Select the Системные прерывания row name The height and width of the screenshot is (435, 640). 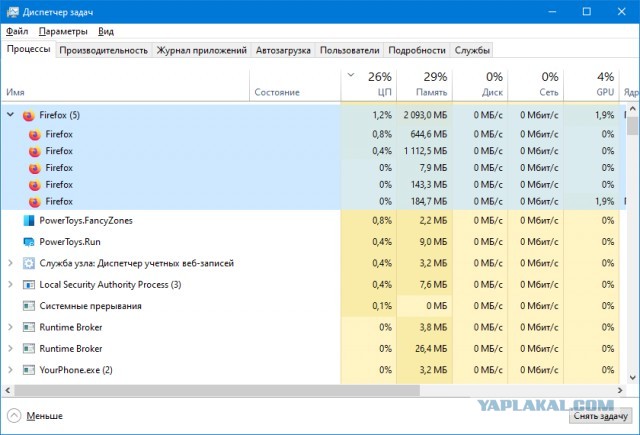click(x=91, y=306)
